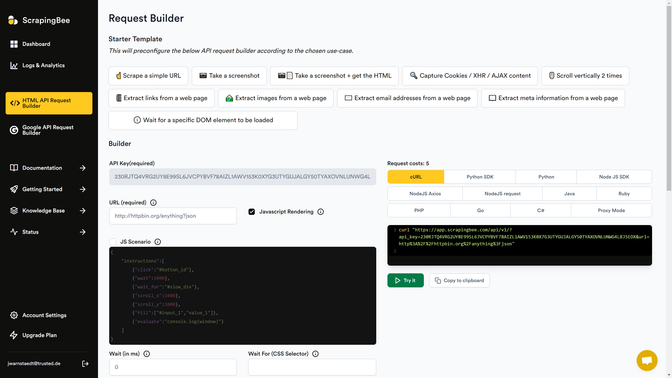This screenshot has width=672, height=378.
Task: Click the ScrapingBee bee logo
Action: pyautogui.click(x=13, y=20)
